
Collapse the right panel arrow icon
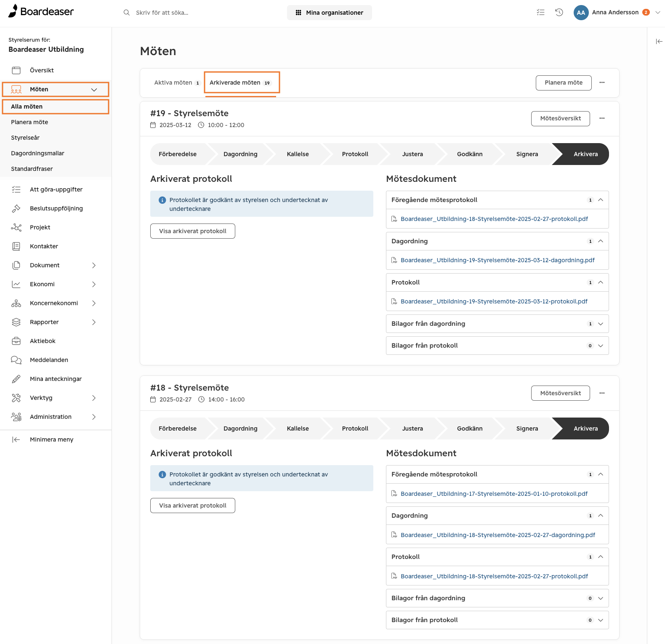pyautogui.click(x=659, y=41)
